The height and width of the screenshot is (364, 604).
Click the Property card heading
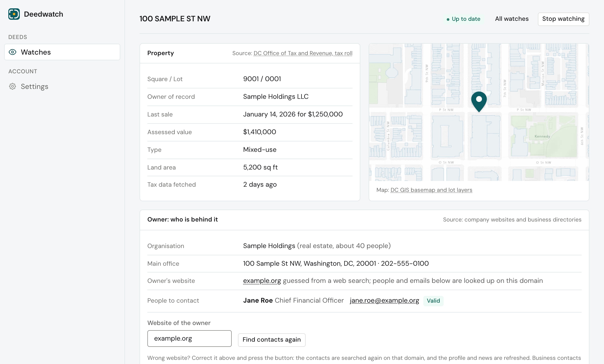point(161,53)
